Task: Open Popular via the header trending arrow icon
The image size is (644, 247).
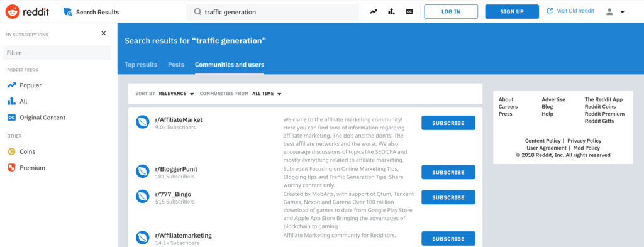Action: pyautogui.click(x=374, y=12)
